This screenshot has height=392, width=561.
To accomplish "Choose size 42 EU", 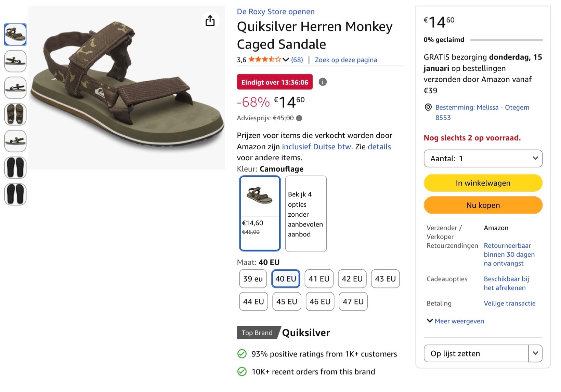I will (x=352, y=279).
